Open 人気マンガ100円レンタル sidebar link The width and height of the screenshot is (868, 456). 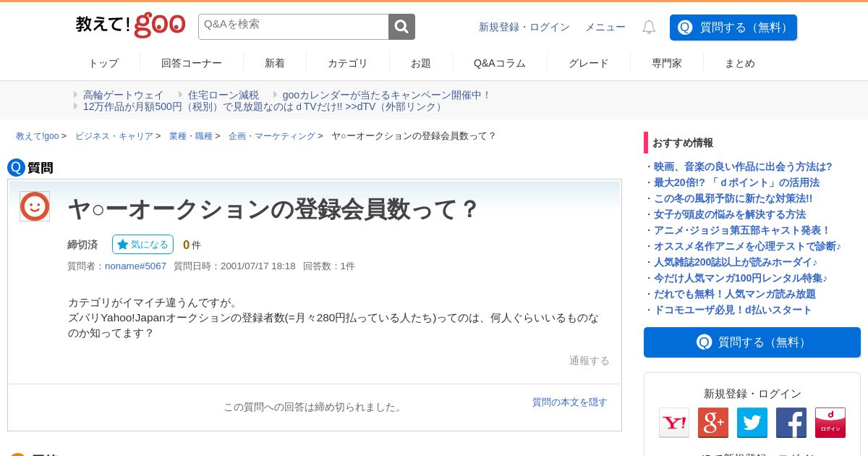(741, 278)
